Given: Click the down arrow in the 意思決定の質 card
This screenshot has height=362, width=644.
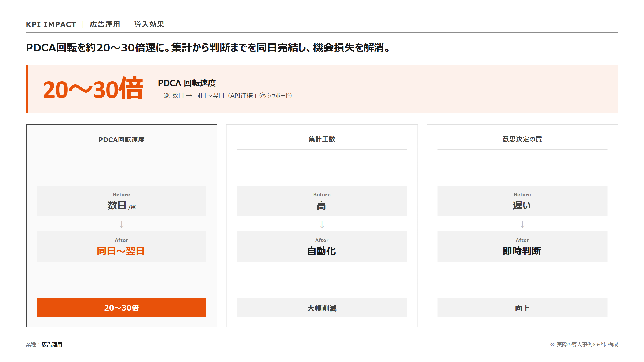Looking at the screenshot, I should (522, 224).
